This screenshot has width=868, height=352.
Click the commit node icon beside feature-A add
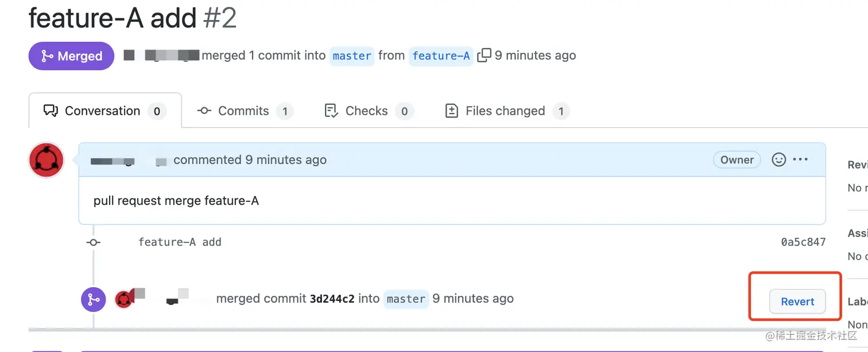point(93,242)
